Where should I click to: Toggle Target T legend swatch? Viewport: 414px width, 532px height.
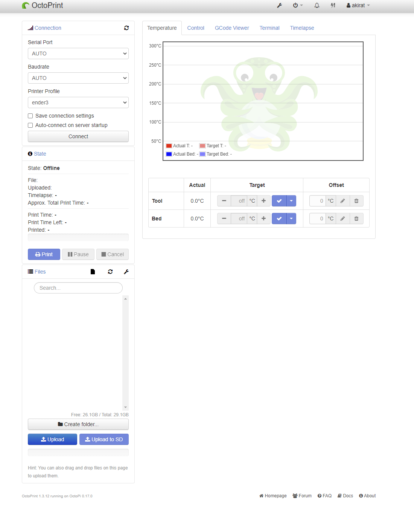tap(202, 146)
